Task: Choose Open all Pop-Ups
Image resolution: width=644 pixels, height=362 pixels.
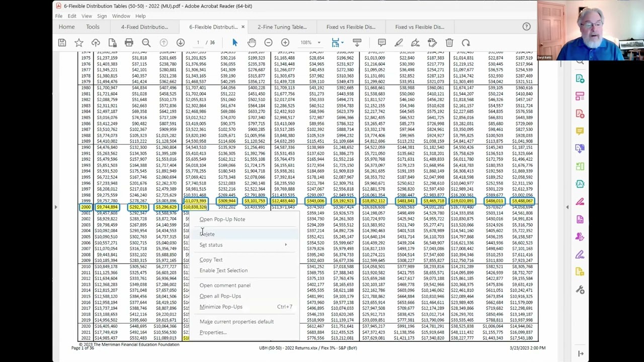Action: point(244,296)
